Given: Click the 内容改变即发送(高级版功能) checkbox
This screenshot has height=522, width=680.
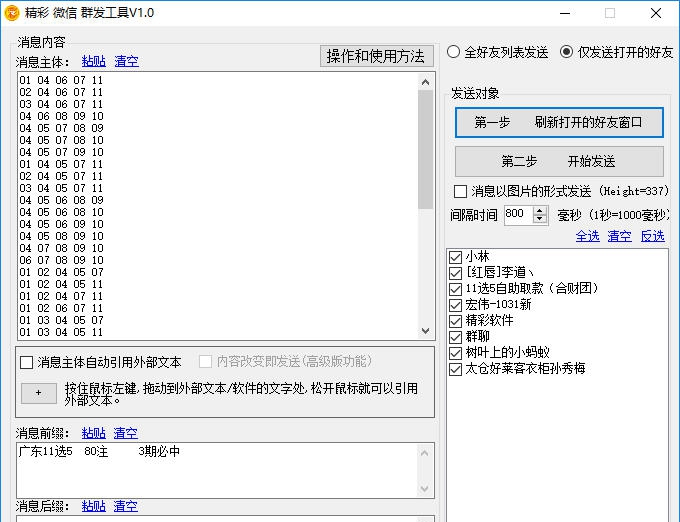Looking at the screenshot, I should coord(205,362).
